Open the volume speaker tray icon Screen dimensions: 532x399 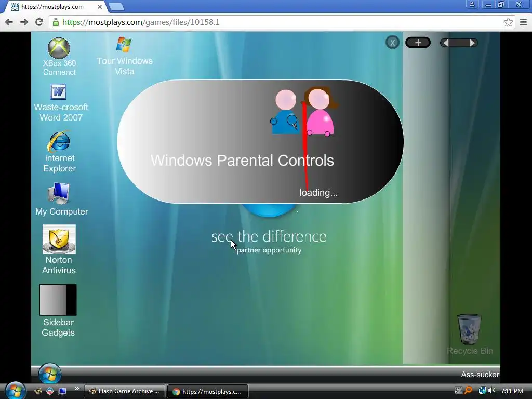[x=491, y=391]
